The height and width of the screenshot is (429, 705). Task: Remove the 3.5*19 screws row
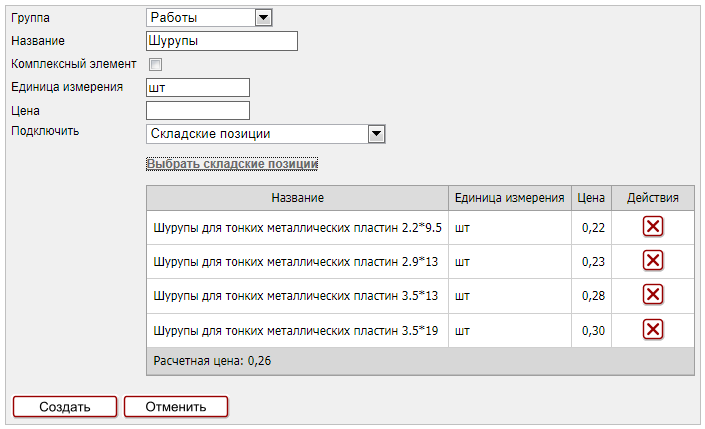tap(652, 330)
